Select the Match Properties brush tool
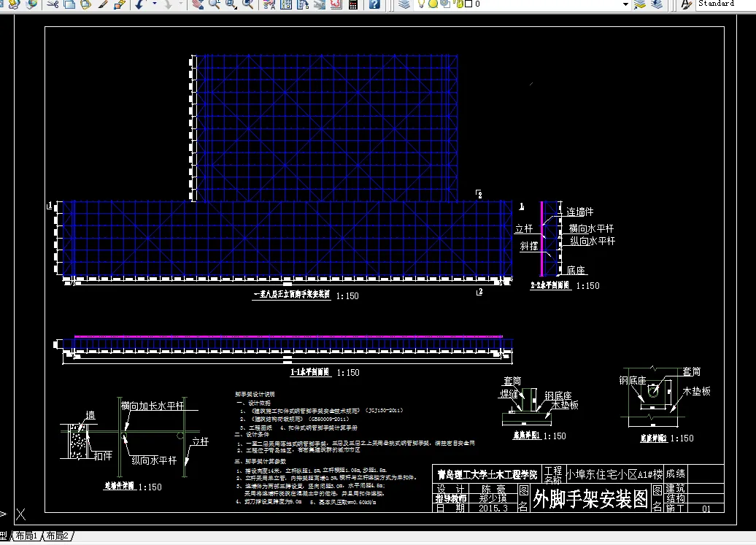The height and width of the screenshot is (545, 756). (103, 4)
